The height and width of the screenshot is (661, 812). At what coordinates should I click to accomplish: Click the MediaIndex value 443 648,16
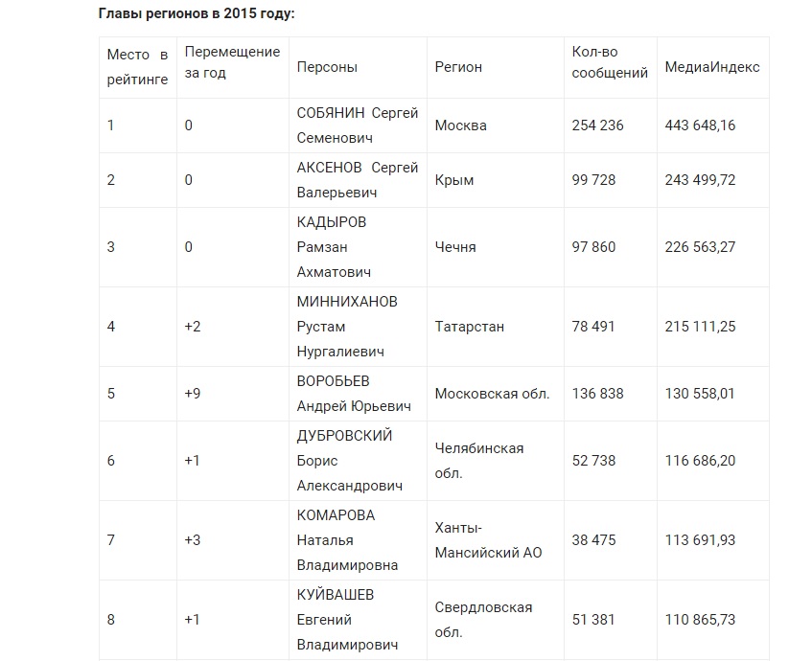[700, 125]
